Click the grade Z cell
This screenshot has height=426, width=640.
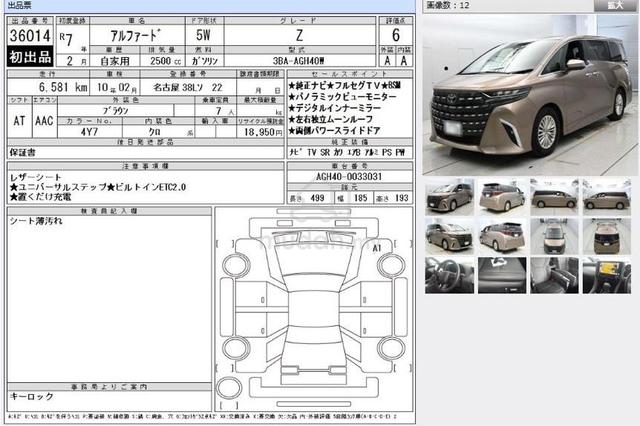[x=299, y=36]
